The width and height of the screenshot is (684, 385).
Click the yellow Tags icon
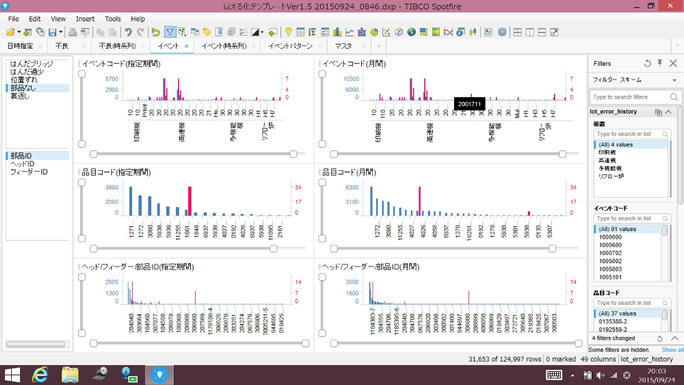pos(207,32)
